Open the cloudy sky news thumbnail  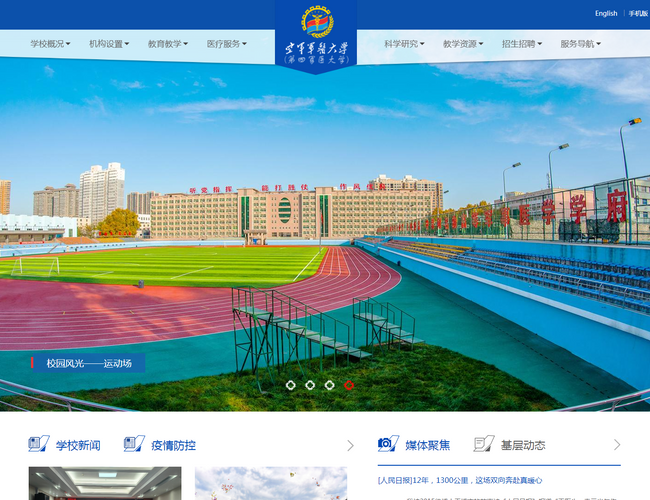271,483
